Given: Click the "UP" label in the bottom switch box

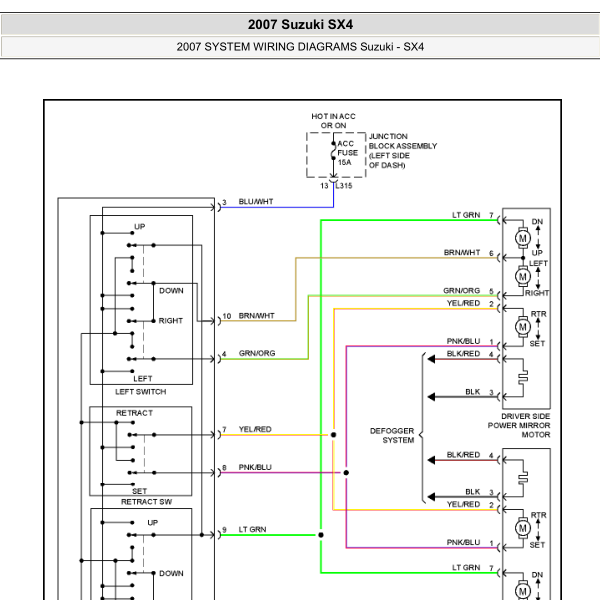Looking at the screenshot, I should (x=153, y=523).
